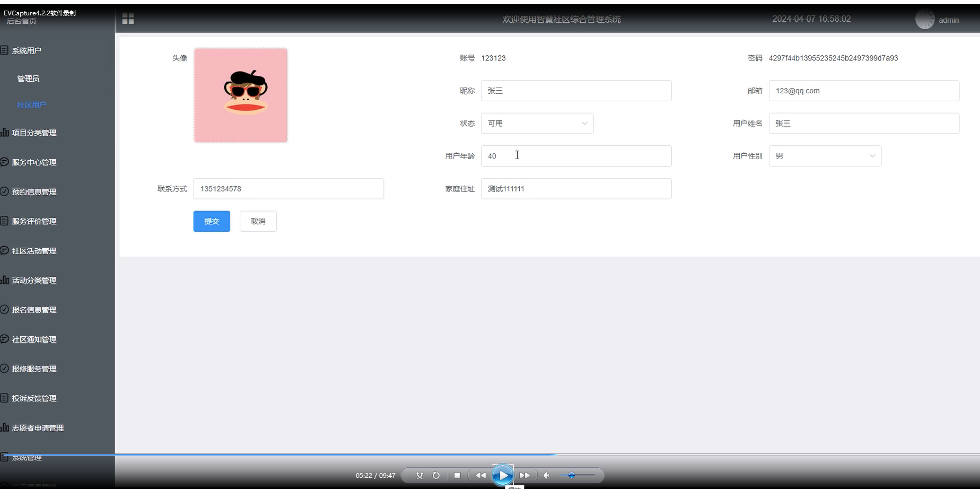Click the playback time 05:22 / 09:47

[375, 476]
